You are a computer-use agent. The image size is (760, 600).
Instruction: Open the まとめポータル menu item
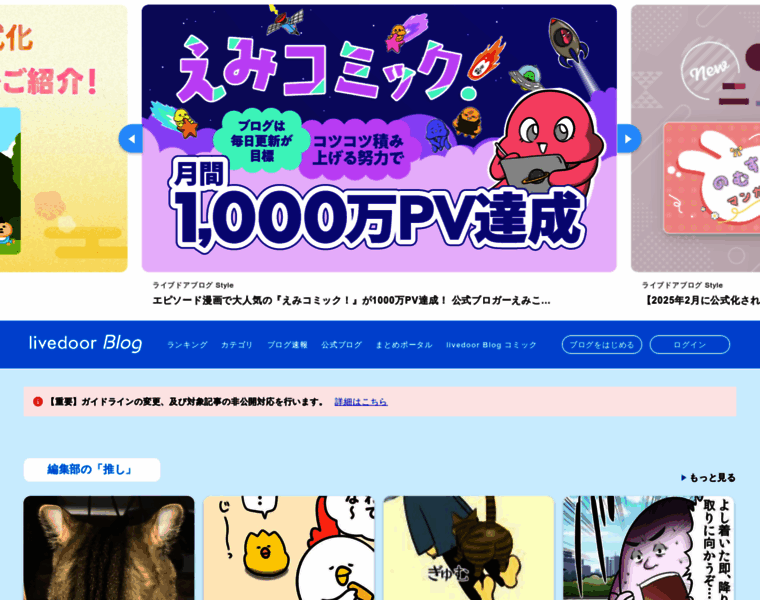coord(404,345)
